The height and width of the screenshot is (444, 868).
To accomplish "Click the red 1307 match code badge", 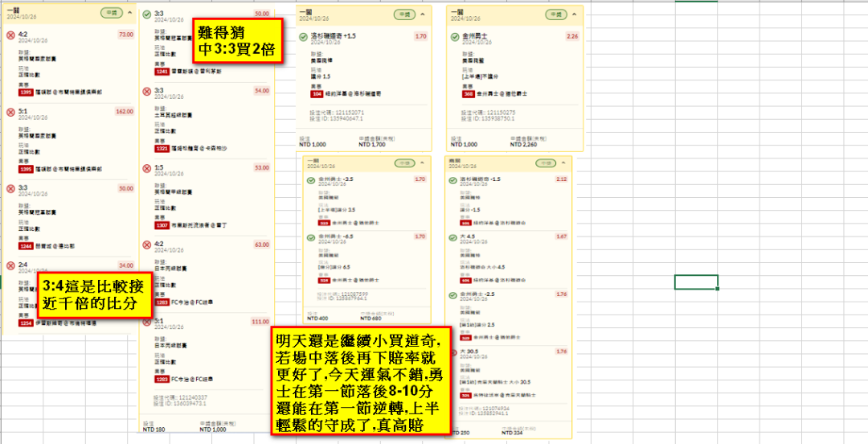I will coord(162,225).
